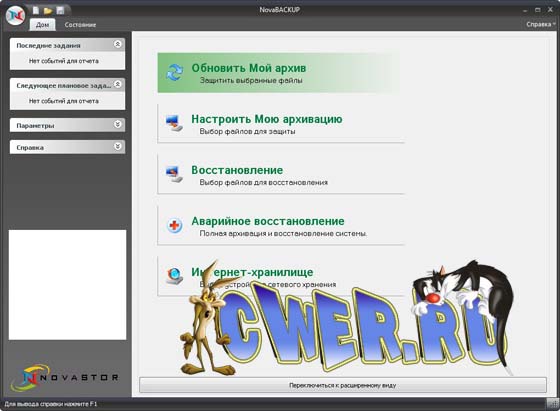Click the red cross icon for Аварийное восстановление

[175, 225]
